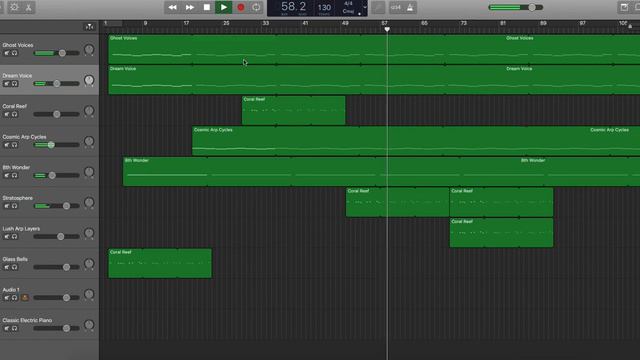The height and width of the screenshot is (360, 640).
Task: Solo the Coral Reef track
Action: coord(14,114)
